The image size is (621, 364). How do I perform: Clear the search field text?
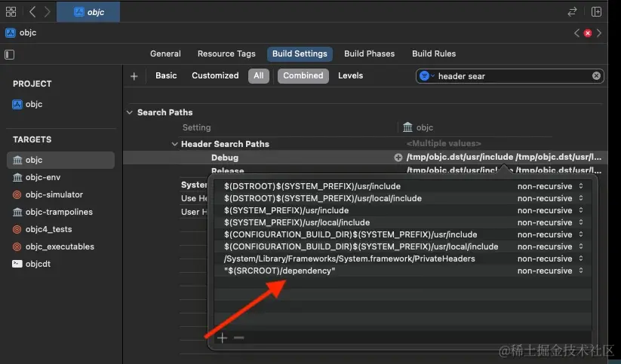(596, 76)
